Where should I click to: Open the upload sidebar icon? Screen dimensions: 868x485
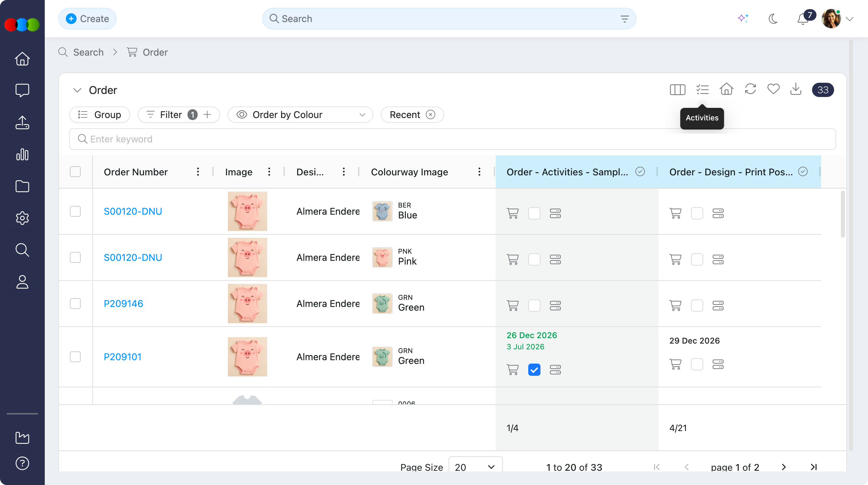pos(22,122)
